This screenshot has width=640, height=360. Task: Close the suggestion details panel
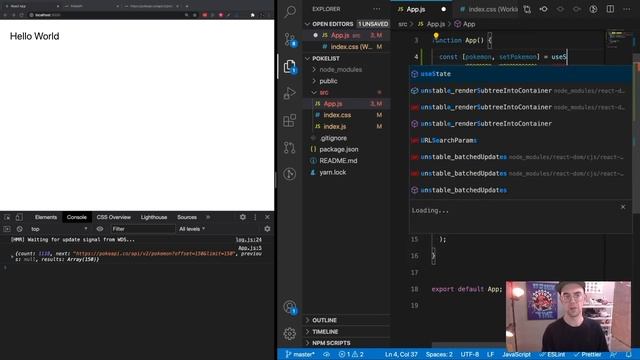[623, 207]
